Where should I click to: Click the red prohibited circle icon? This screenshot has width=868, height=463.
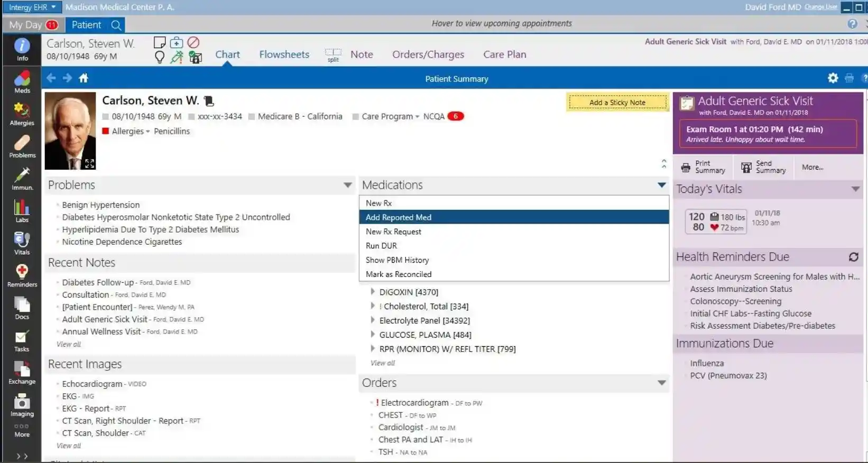coord(193,42)
